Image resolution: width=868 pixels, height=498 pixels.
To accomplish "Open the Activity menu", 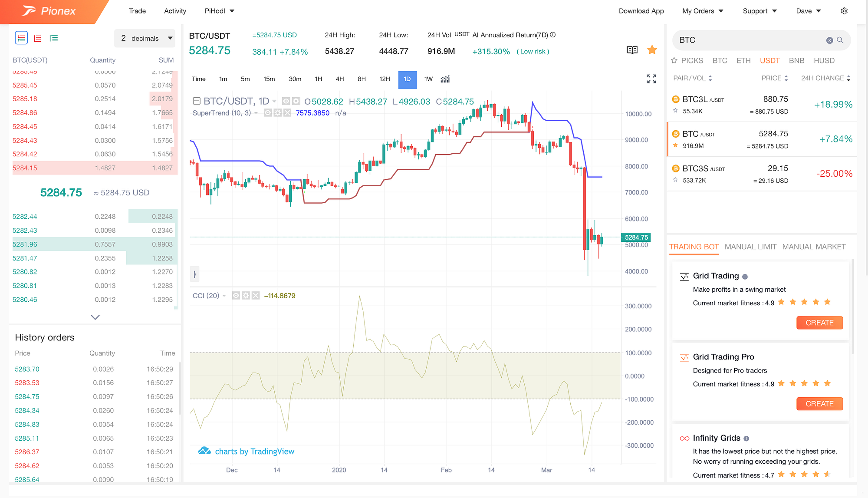I will [175, 11].
